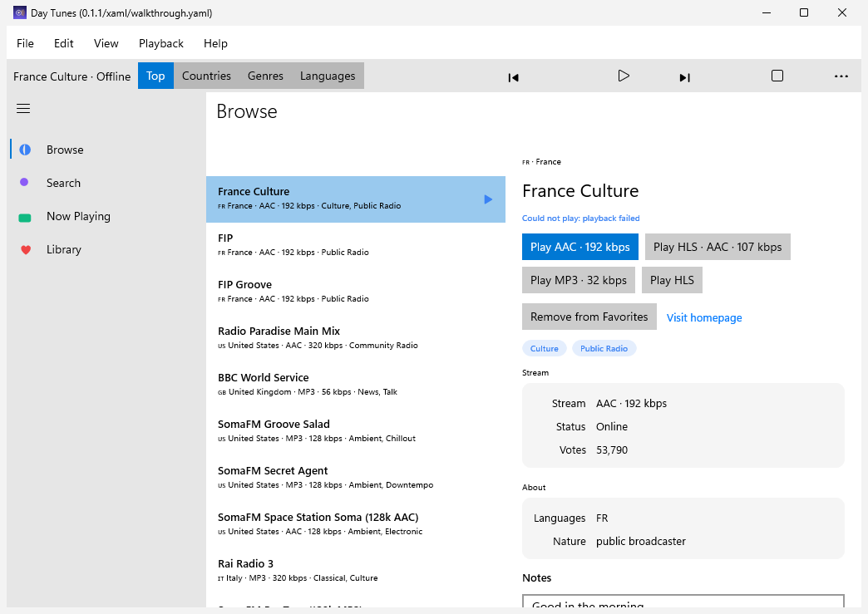Viewport: 868px width, 614px height.
Task: Open the Edit menu
Action: pyautogui.click(x=64, y=43)
